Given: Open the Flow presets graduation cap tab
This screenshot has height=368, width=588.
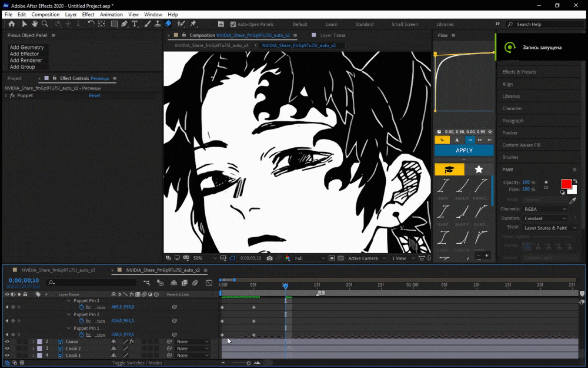Looking at the screenshot, I should 449,170.
